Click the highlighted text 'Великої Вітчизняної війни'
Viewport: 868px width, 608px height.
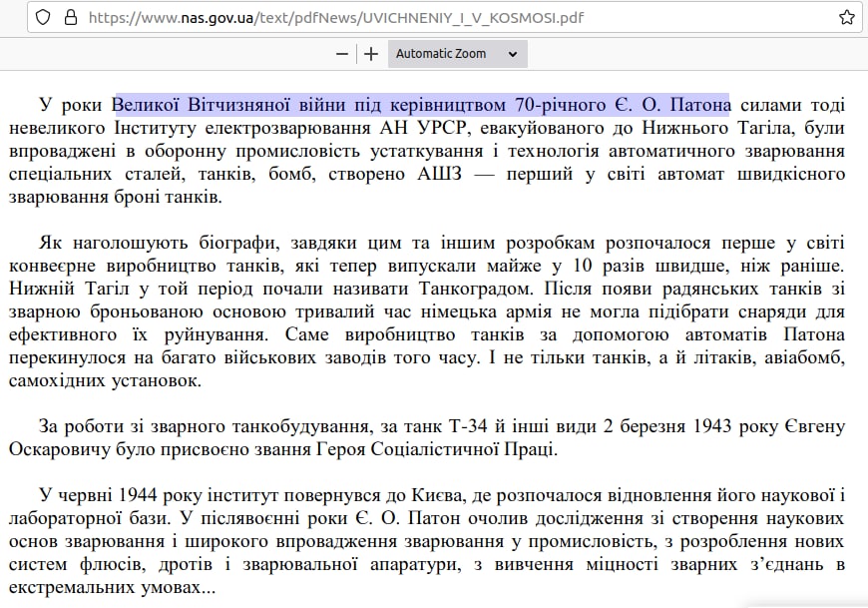tap(228, 105)
